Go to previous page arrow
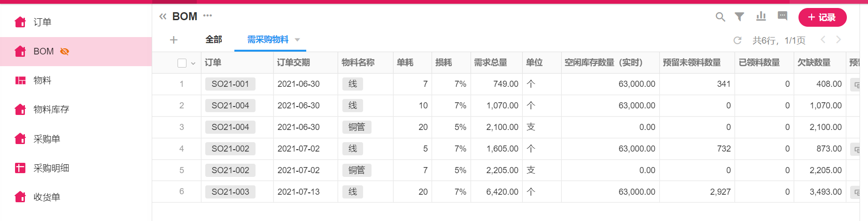Image resolution: width=868 pixels, height=221 pixels. pyautogui.click(x=823, y=40)
